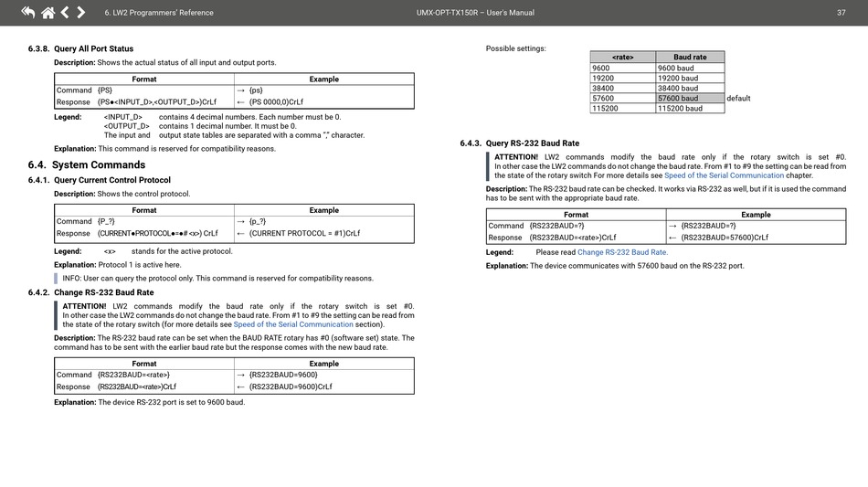Follow the 'Change RS-232 Baud Rate' legend link
Viewport: 868px width, 487px height.
622,252
